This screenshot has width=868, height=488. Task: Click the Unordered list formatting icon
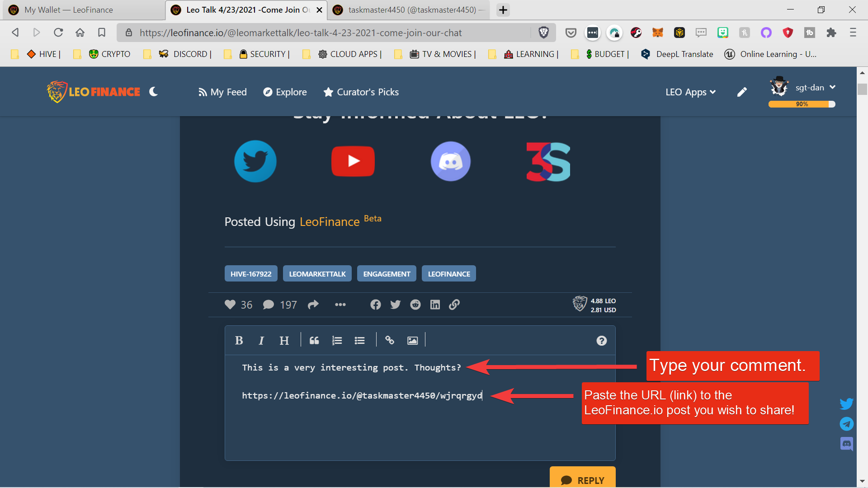(359, 341)
